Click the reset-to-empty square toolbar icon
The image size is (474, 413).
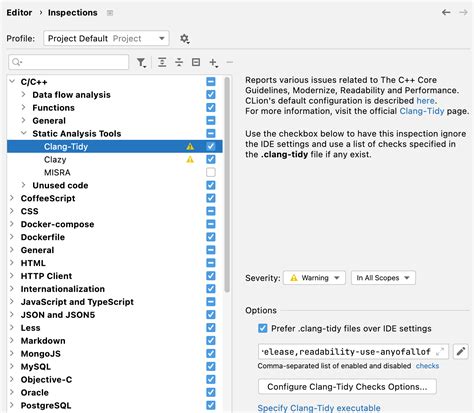pos(196,62)
